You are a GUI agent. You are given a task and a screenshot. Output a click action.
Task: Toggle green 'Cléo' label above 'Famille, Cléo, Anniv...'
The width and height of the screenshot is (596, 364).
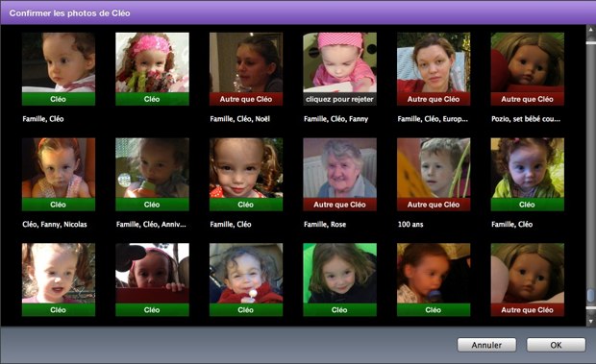(152, 205)
